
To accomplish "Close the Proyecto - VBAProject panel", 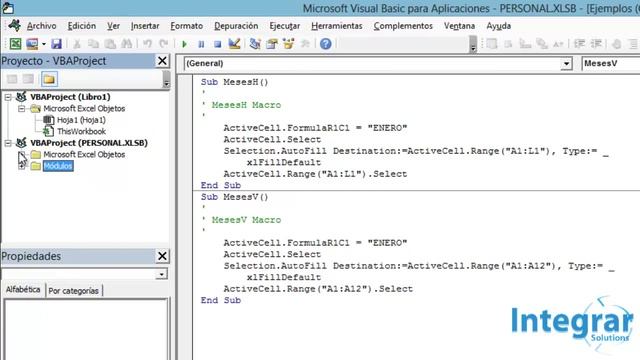I will coord(162,61).
